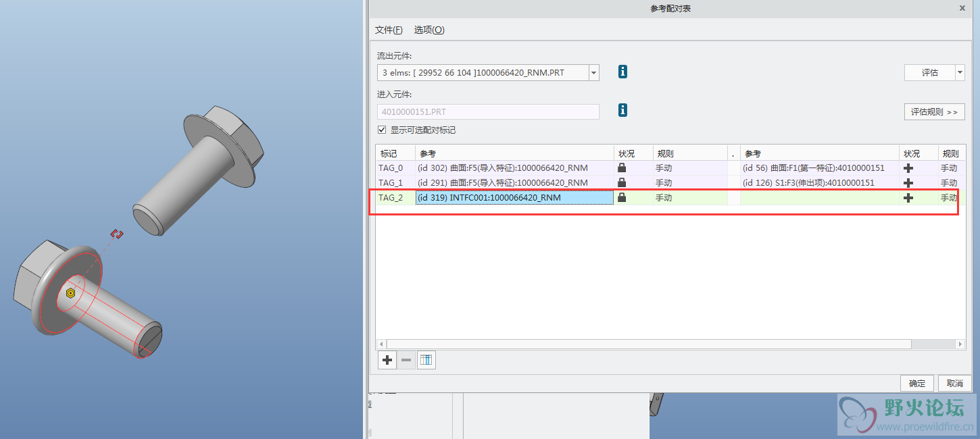
Task: Open the 流出元件 dropdown list
Action: click(593, 72)
